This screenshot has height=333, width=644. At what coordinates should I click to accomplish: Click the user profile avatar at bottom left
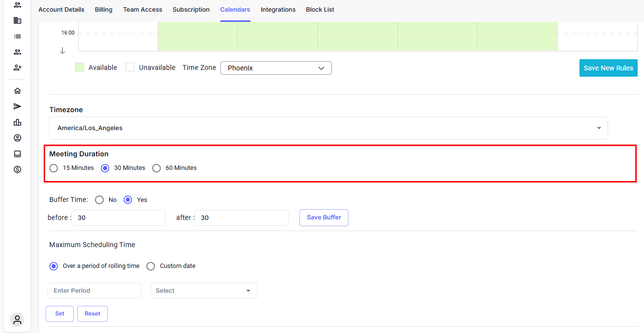pyautogui.click(x=17, y=320)
